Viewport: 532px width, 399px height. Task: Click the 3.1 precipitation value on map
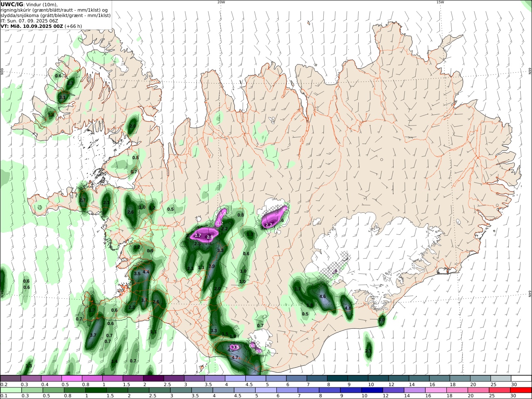(x=62, y=97)
